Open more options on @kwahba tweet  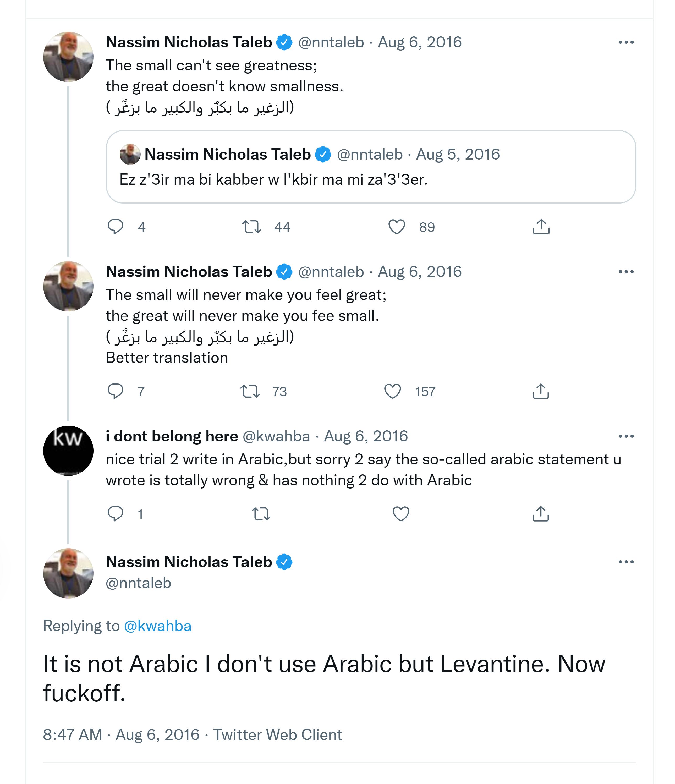point(626,436)
